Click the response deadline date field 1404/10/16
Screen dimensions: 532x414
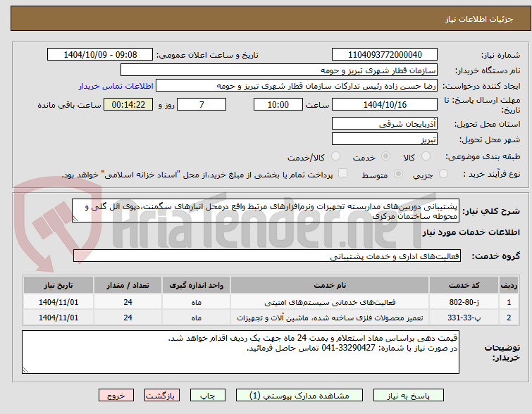[385, 105]
